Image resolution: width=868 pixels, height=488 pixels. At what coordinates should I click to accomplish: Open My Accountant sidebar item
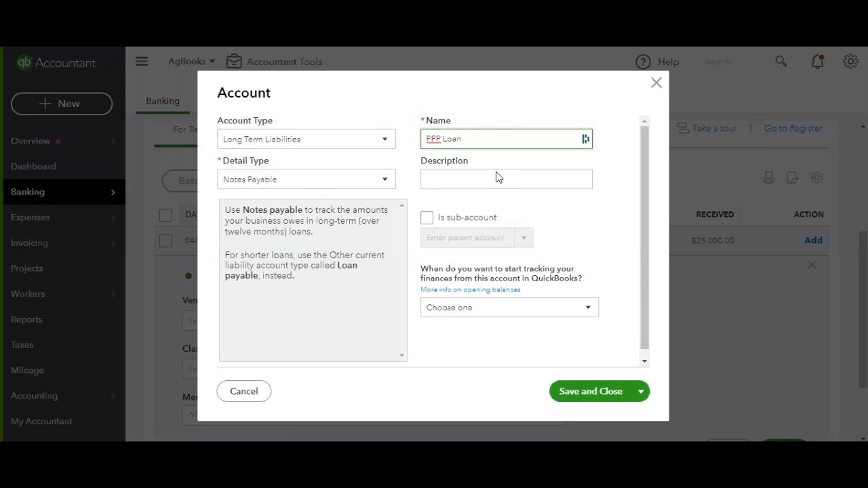[x=41, y=421]
